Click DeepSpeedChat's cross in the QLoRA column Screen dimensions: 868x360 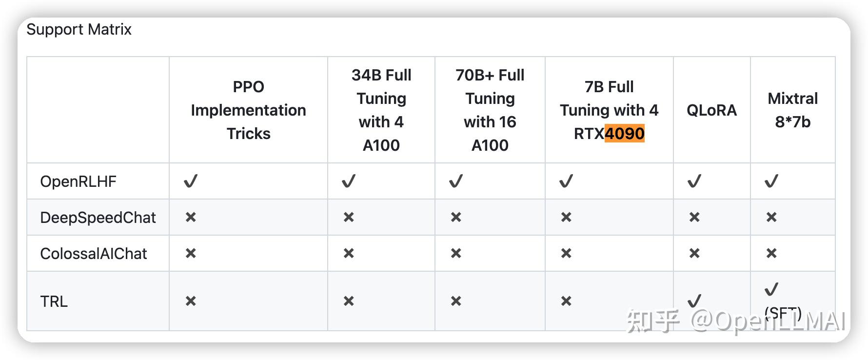[x=694, y=217]
